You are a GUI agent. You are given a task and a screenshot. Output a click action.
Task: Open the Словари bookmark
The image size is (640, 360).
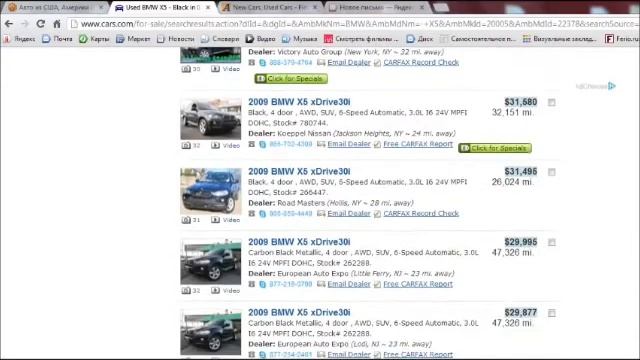point(220,39)
